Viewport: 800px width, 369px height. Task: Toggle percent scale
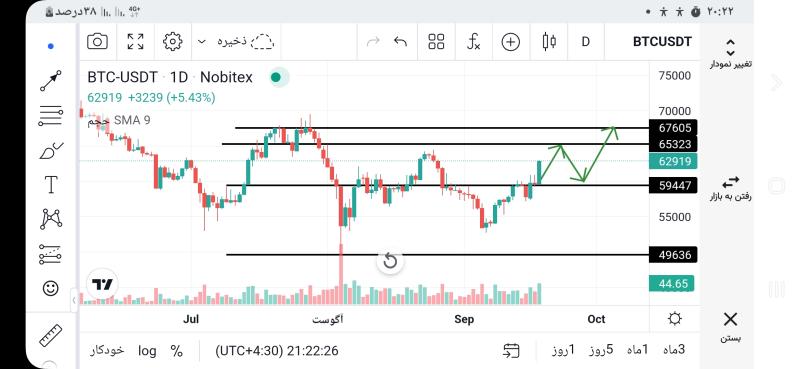pos(177,351)
